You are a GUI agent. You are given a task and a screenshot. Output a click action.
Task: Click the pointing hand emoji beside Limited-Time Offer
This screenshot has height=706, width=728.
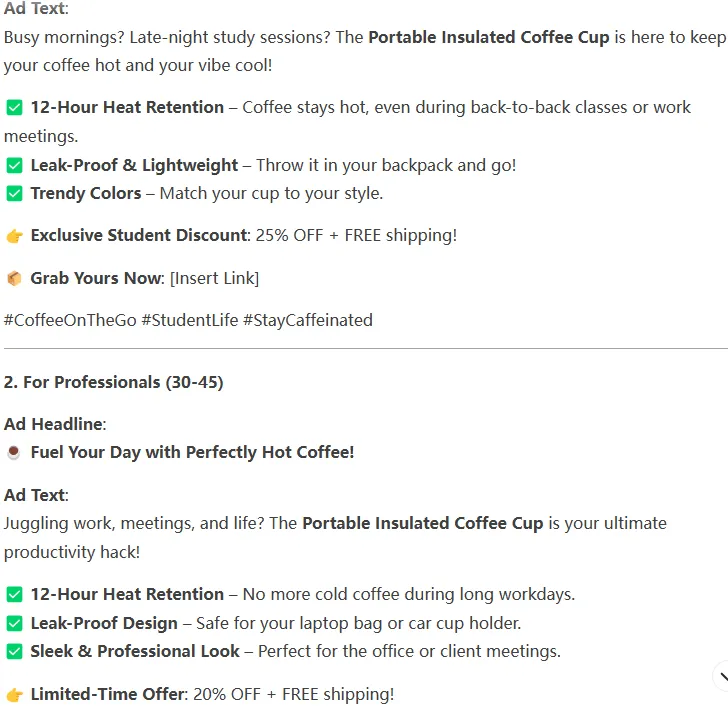click(14, 695)
